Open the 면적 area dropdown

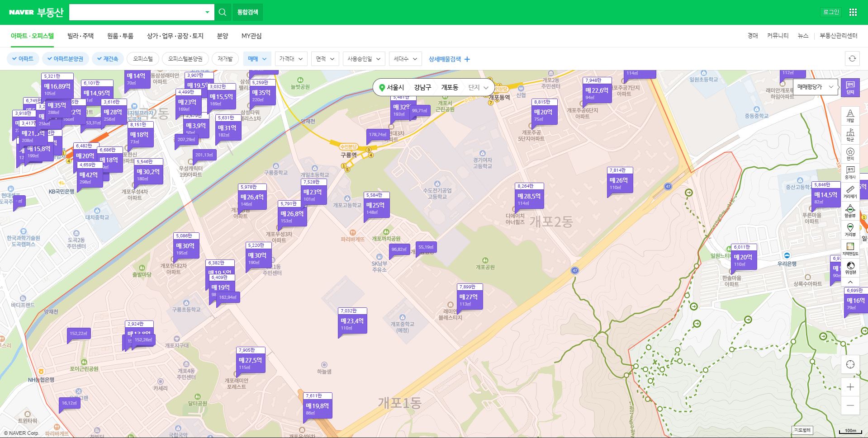pyautogui.click(x=325, y=59)
